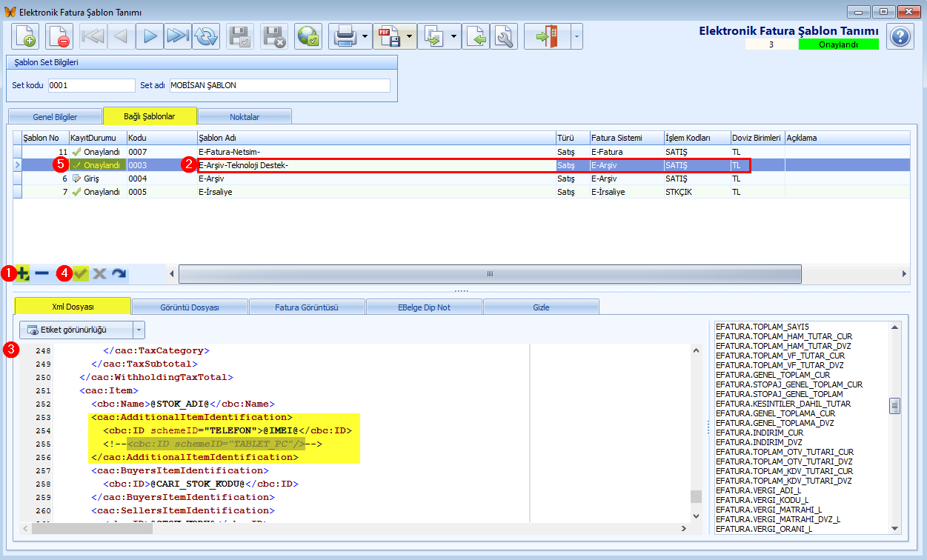Jump to the last record arrow

coord(178,36)
